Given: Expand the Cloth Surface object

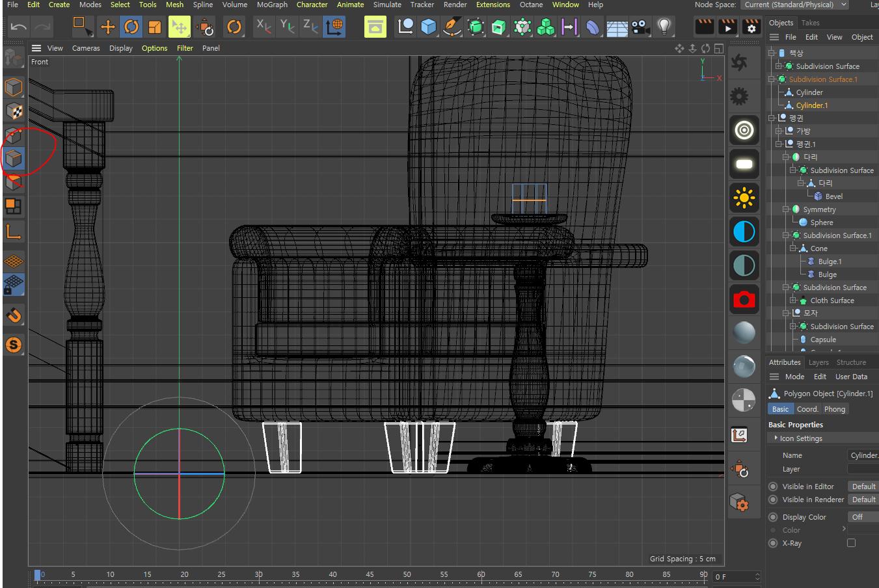Looking at the screenshot, I should point(793,301).
